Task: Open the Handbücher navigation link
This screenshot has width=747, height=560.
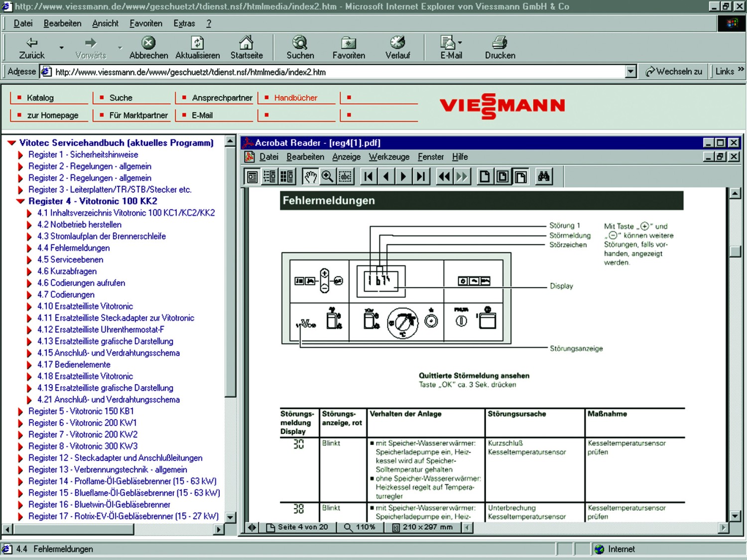Action: click(x=296, y=98)
